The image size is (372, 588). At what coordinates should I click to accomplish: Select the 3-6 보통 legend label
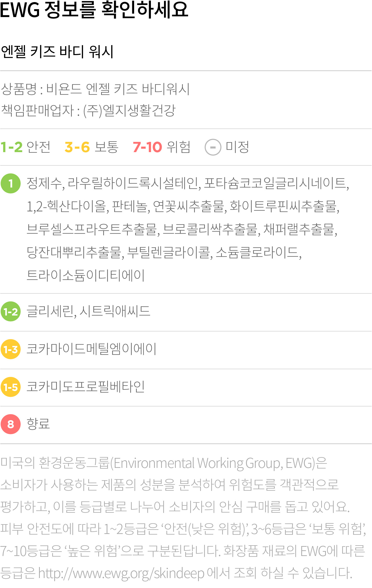91,147
